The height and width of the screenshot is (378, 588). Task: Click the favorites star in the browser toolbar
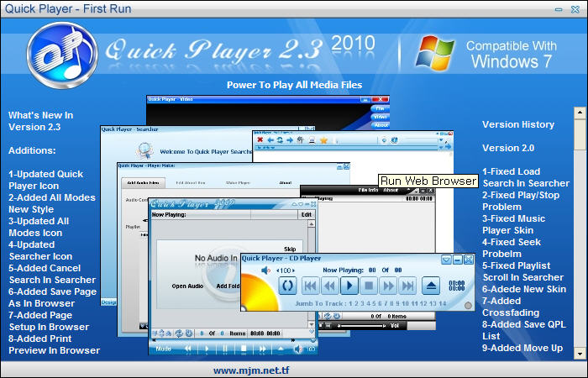coord(323,140)
